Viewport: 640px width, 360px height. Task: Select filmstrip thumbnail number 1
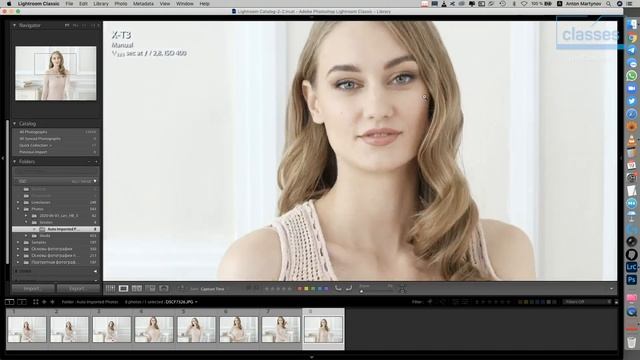coord(27,329)
